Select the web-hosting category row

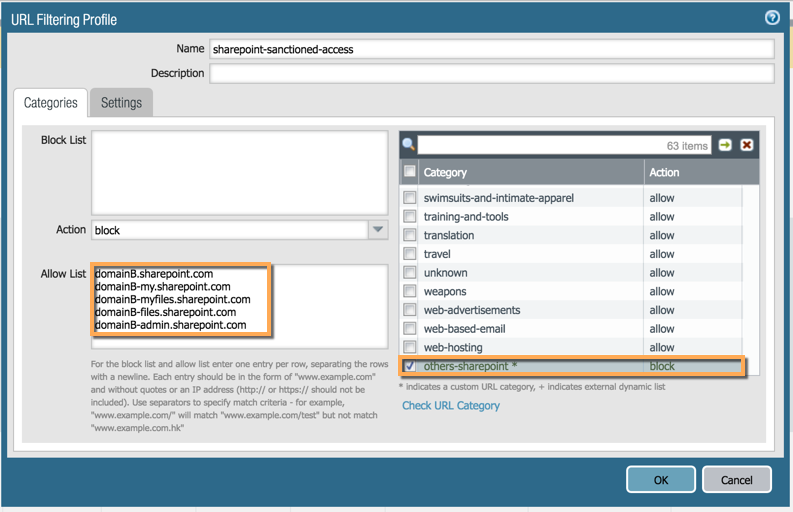point(571,347)
